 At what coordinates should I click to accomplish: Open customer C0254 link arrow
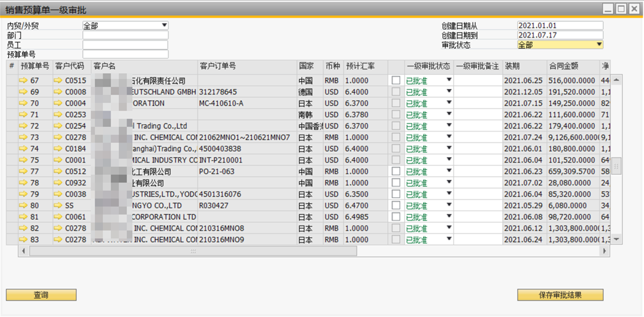[x=59, y=126]
